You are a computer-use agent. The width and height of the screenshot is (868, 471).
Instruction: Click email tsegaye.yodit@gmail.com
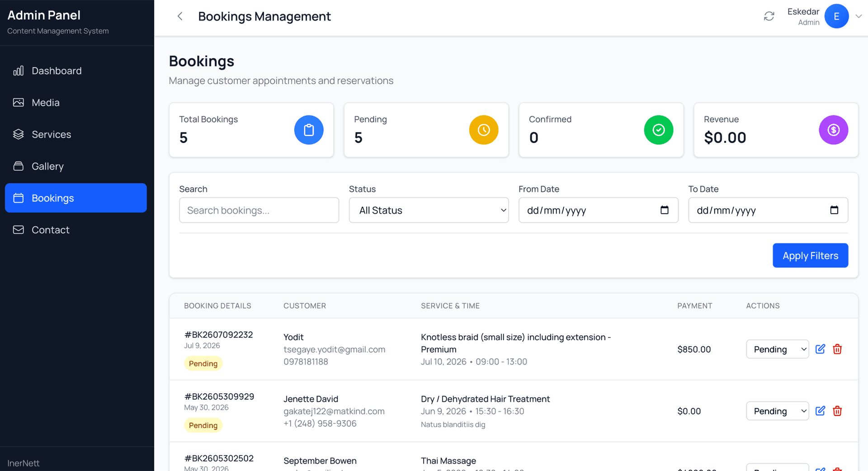[x=335, y=349]
